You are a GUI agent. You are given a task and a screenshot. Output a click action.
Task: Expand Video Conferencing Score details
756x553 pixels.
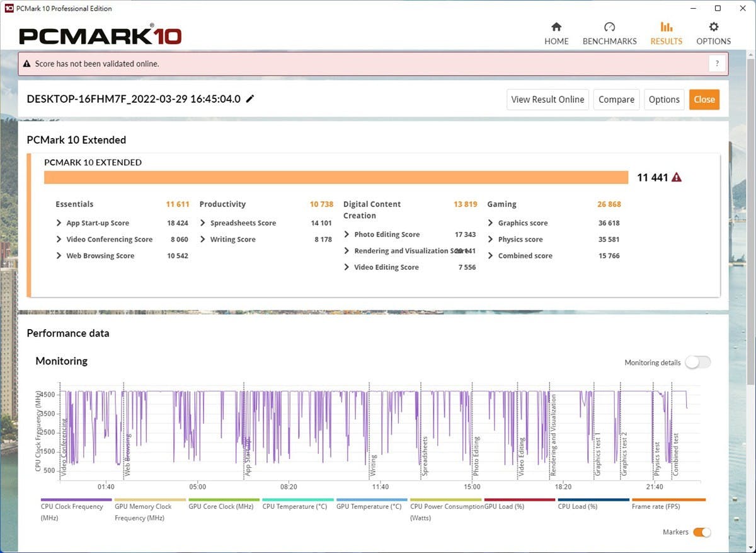(x=60, y=240)
